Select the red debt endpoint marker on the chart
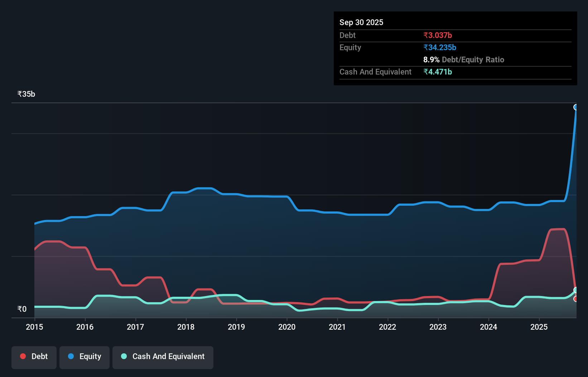This screenshot has height=377, width=588. tap(576, 300)
